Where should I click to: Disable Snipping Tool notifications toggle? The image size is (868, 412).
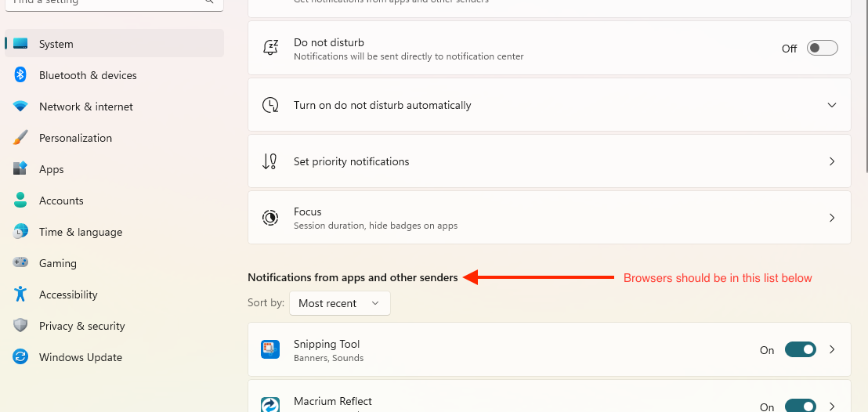[800, 350]
